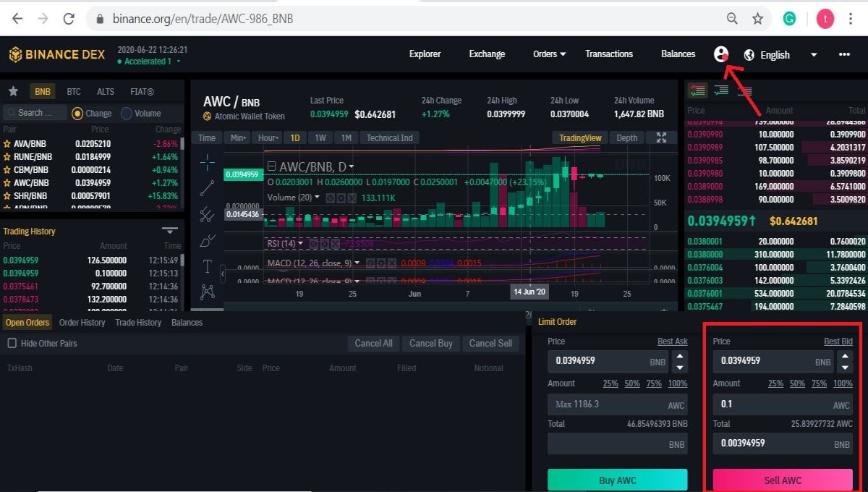Select Change radio button
This screenshot has width=868, height=492.
77,113
